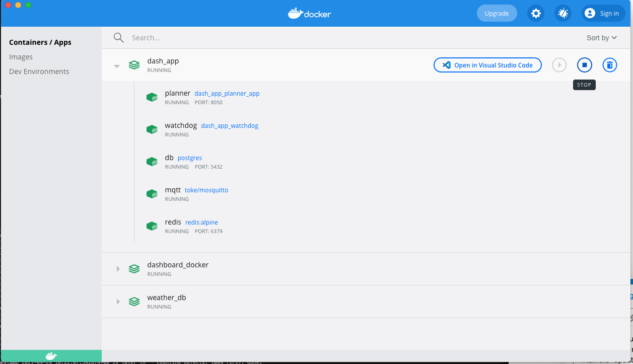Image resolution: width=633 pixels, height=364 pixels.
Task: Click the disabled start button for dash_app
Action: point(559,65)
